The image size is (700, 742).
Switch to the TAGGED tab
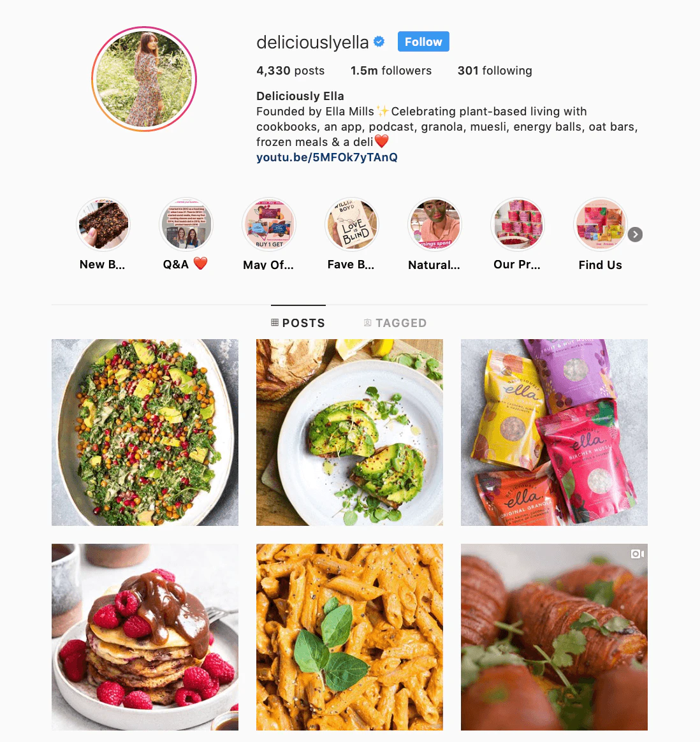point(395,323)
